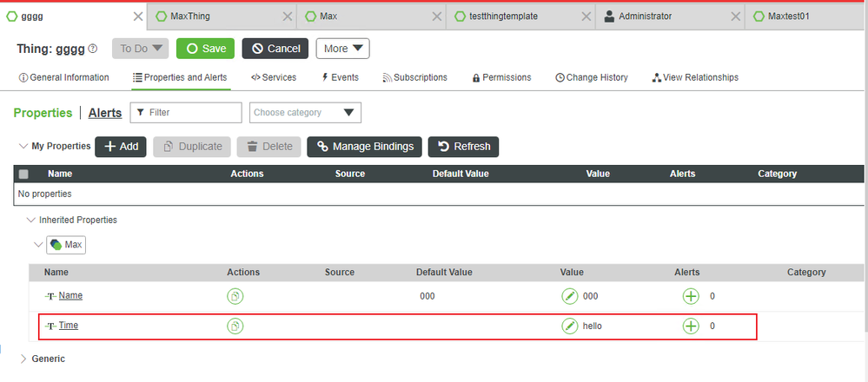Click the Add property button
This screenshot has width=868, height=382.
click(120, 147)
